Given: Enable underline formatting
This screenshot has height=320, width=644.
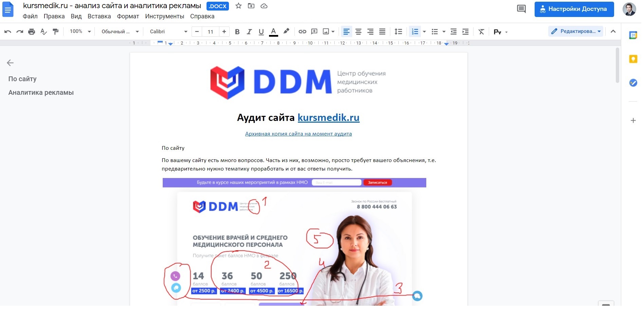Looking at the screenshot, I should [x=261, y=32].
